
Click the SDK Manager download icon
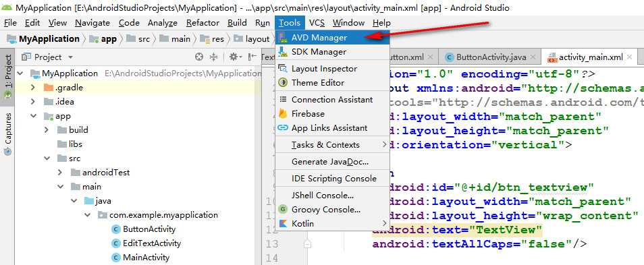point(283,52)
